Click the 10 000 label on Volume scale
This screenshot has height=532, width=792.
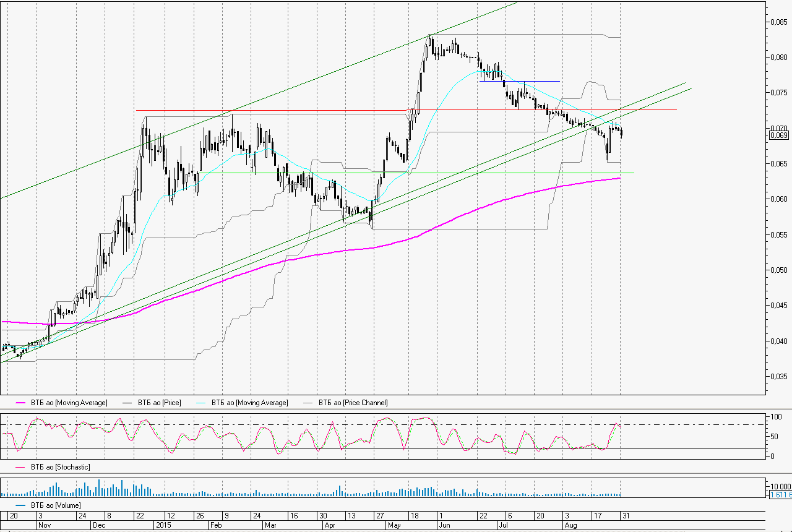point(779,485)
